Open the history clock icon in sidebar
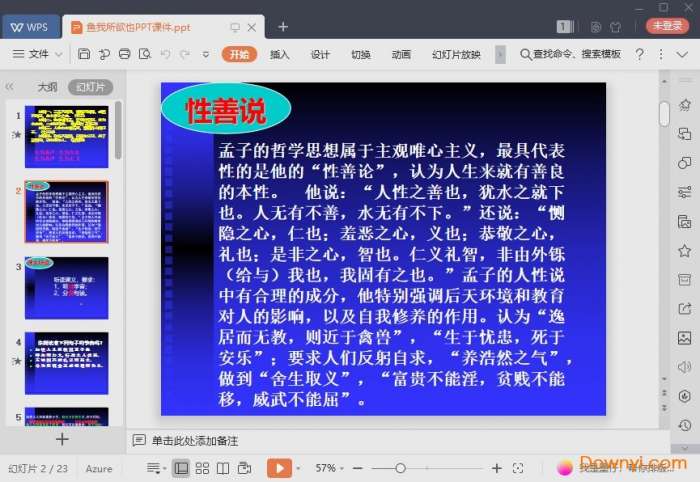Viewport: 700px width, 482px height. (x=684, y=425)
